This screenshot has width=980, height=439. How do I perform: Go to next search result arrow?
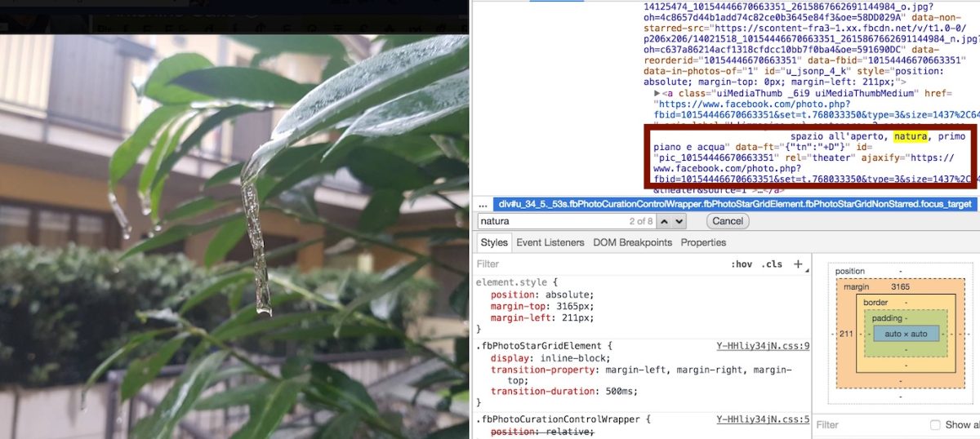pos(680,221)
